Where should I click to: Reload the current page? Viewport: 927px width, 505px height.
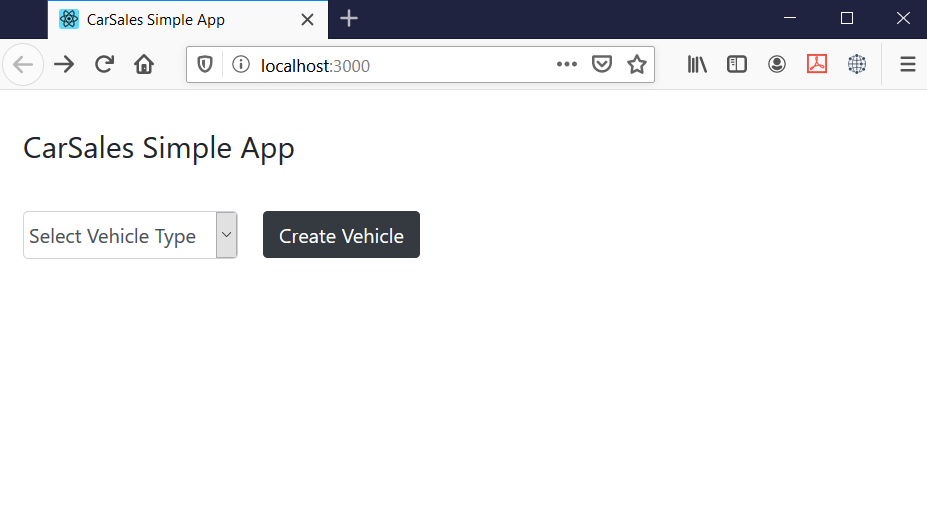104,64
